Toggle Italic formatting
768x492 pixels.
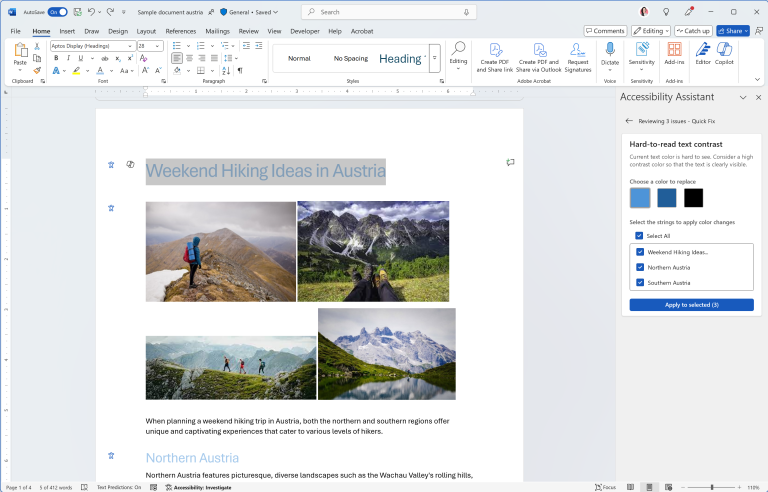68,58
